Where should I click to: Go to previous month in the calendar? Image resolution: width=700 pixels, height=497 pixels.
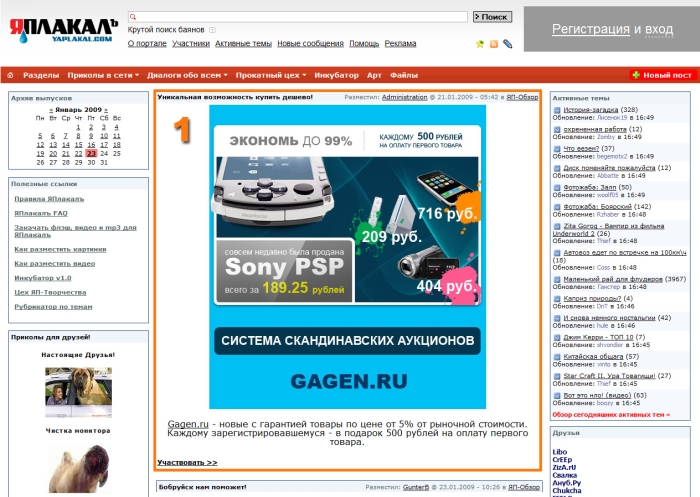[49, 110]
